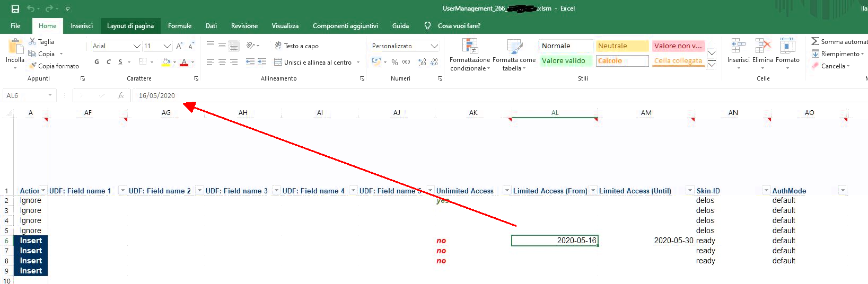Expand the Personalizzato number format dropdown
Image resolution: width=868 pixels, height=284 pixels.
(434, 46)
